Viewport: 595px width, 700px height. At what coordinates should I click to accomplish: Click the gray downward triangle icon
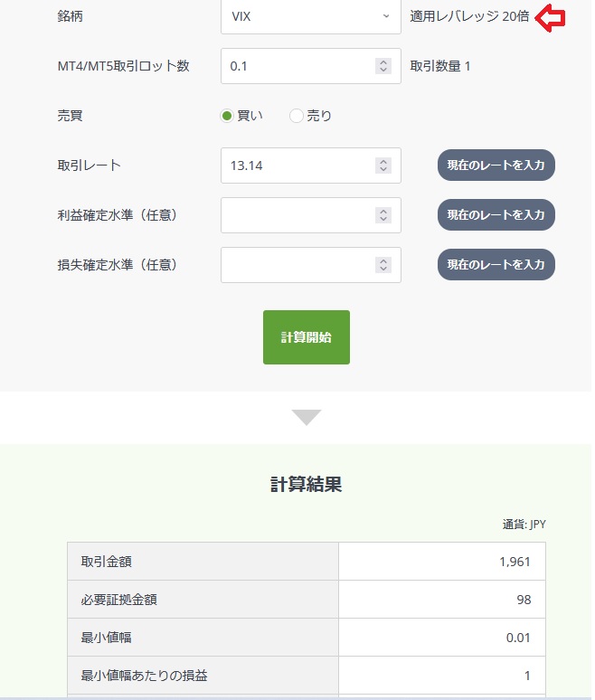tap(307, 417)
